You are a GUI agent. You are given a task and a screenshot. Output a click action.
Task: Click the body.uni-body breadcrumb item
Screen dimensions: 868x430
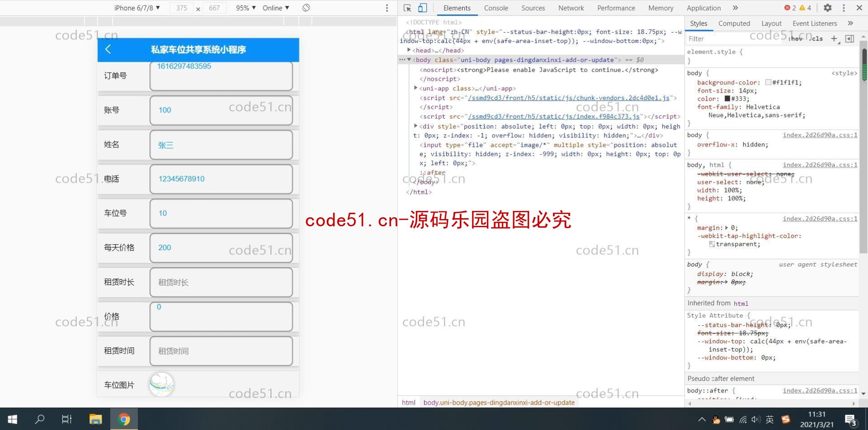499,402
